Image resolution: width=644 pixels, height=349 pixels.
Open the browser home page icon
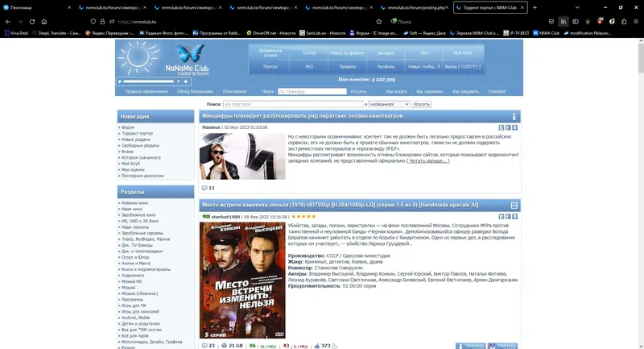click(44, 22)
